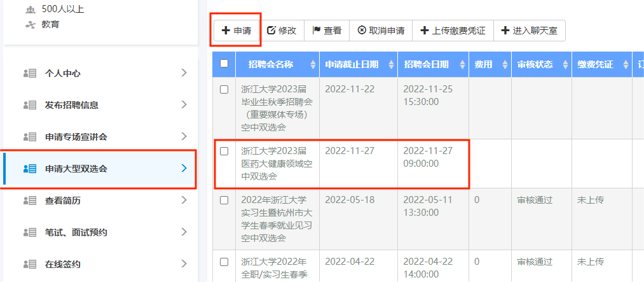Expand the 申请专场宣讲会 chevron arrow
Screen dimensions: 644x282
coord(184,136)
